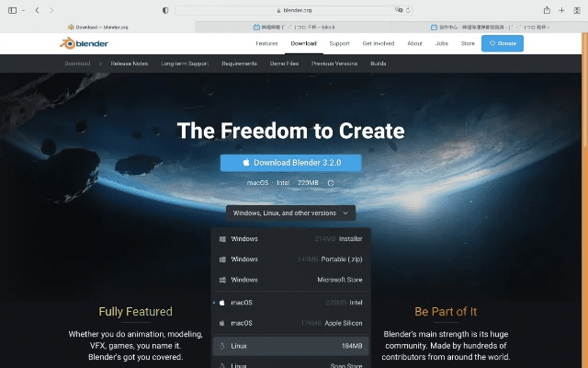The width and height of the screenshot is (588, 368).
Task: Choose macOS Apple Silicon download entry
Action: click(290, 323)
